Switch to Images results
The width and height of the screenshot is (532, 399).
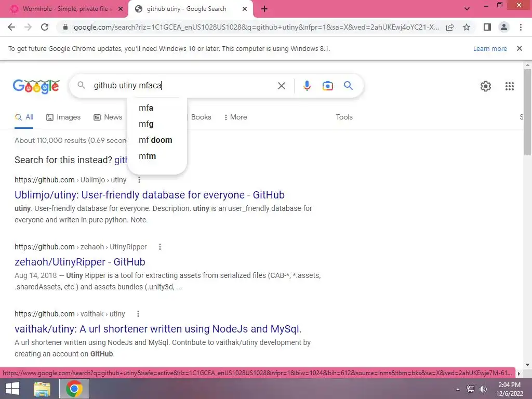coord(63,117)
